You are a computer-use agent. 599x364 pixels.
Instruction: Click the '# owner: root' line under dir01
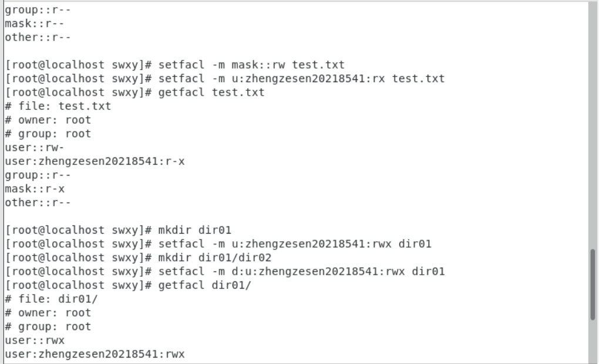48,313
